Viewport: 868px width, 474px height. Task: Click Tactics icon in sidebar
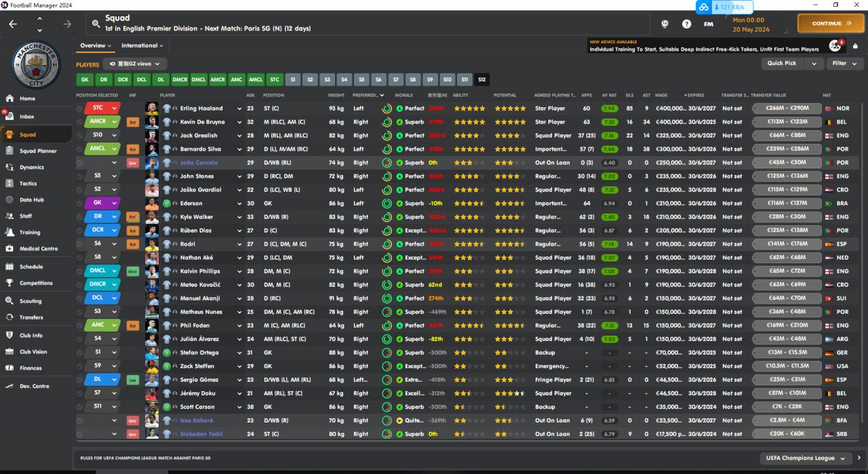[9, 183]
